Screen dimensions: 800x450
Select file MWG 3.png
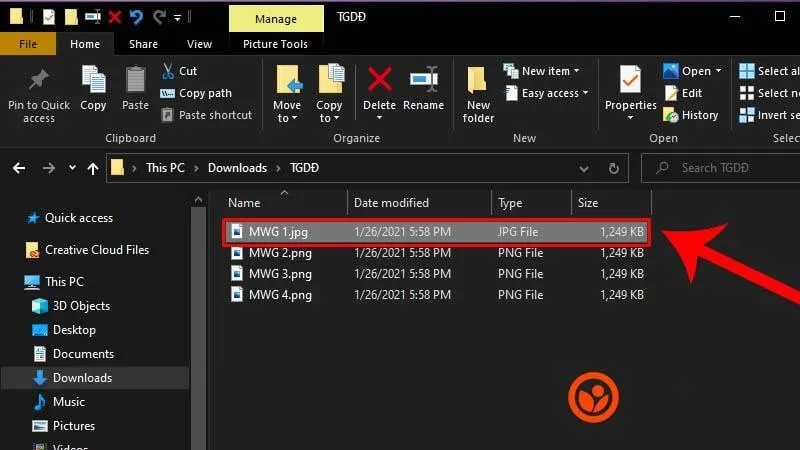pyautogui.click(x=437, y=274)
